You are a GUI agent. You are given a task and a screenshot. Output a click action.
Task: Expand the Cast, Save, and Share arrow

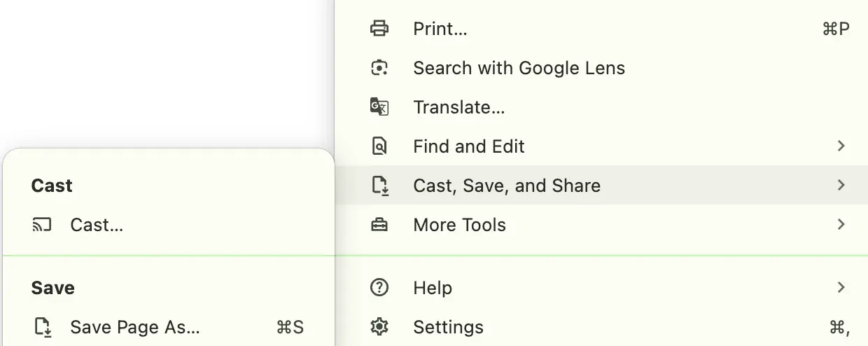[x=841, y=185]
